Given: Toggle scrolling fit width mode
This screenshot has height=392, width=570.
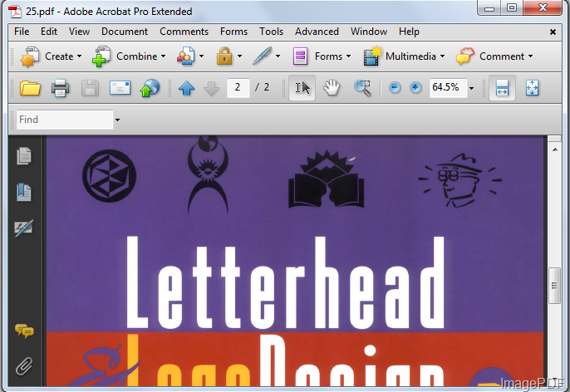Looking at the screenshot, I should click(502, 88).
